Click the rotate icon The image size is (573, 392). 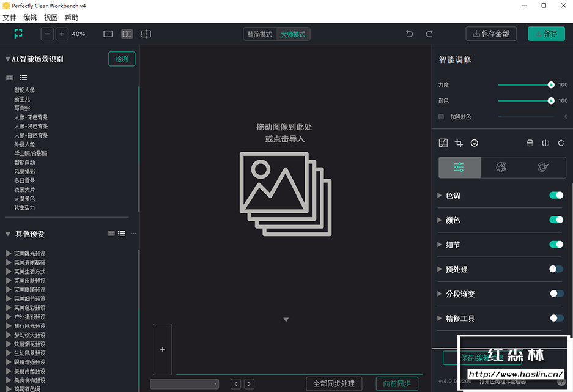pyautogui.click(x=561, y=143)
